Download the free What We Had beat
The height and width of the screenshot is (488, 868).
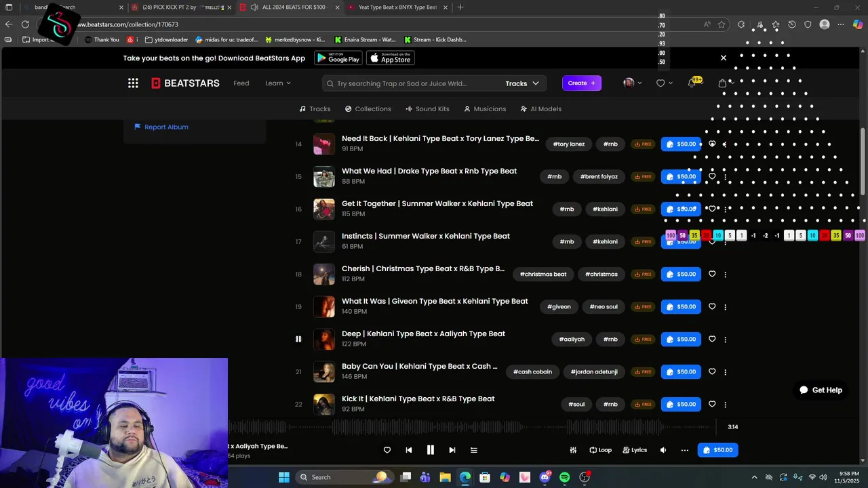(x=643, y=177)
